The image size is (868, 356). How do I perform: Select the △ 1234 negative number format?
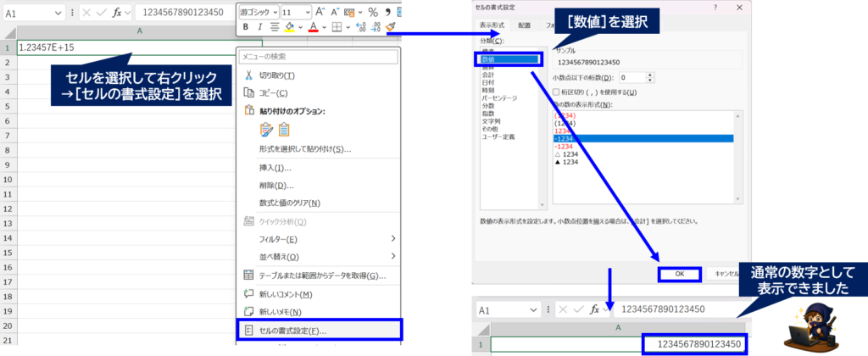coord(566,154)
